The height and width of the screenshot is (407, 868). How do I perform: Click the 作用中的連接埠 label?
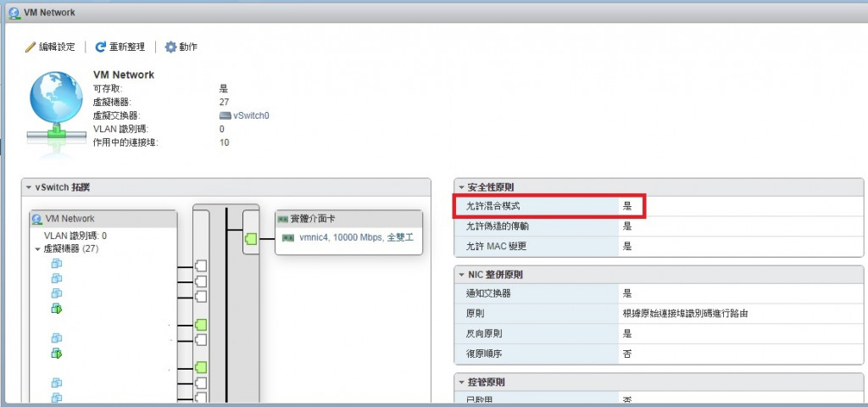pyautogui.click(x=125, y=142)
